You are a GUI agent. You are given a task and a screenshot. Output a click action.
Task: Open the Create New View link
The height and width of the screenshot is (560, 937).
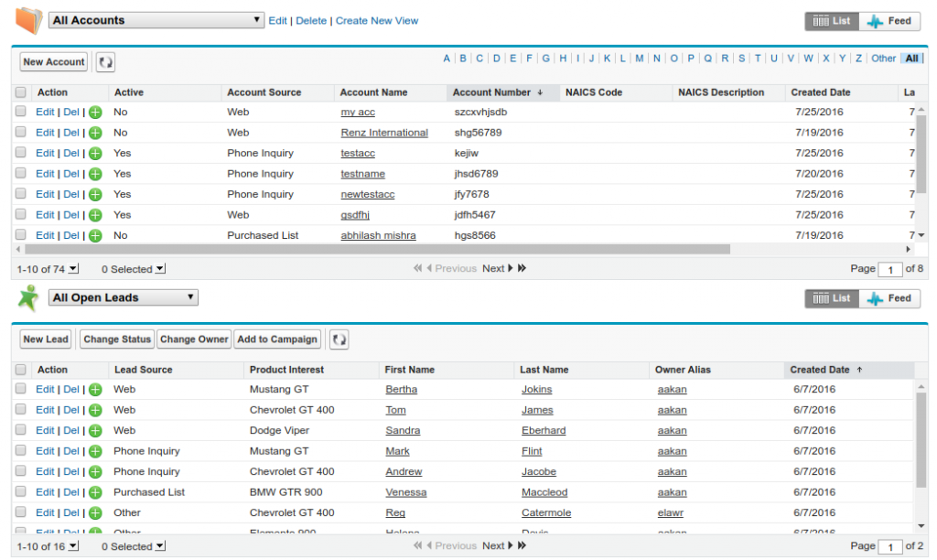pyautogui.click(x=377, y=19)
